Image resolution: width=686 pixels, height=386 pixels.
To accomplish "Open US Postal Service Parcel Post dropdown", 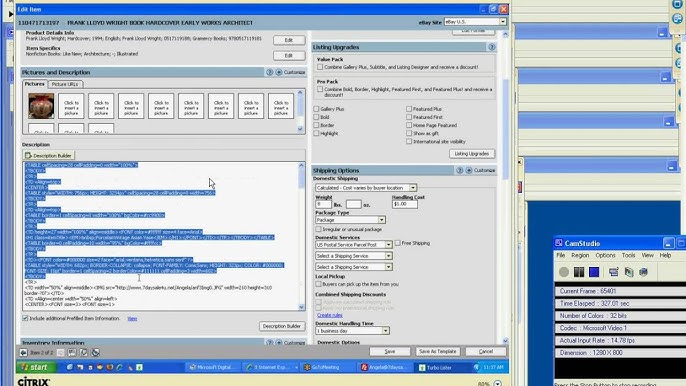I will [388, 245].
